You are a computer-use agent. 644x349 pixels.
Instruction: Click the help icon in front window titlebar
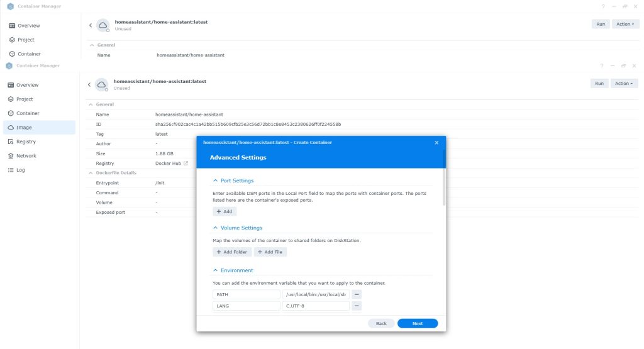pyautogui.click(x=602, y=65)
